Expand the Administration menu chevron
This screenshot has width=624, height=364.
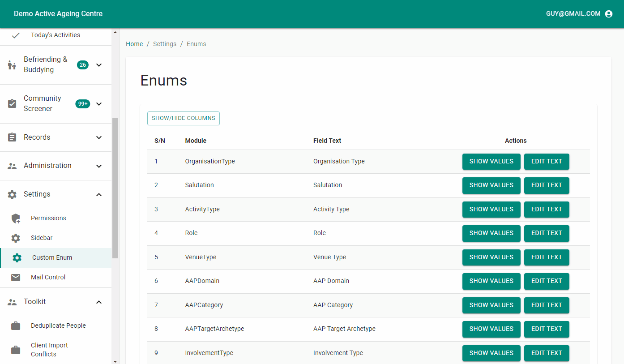(99, 166)
